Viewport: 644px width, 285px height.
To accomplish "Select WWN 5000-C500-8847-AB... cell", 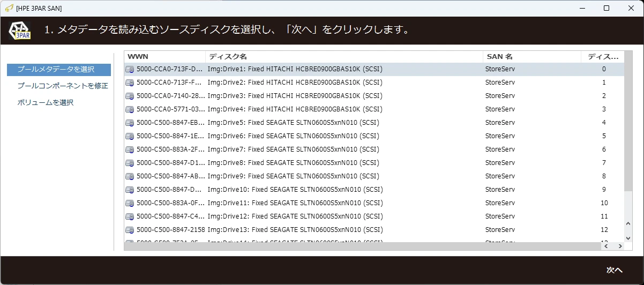I will [x=171, y=176].
